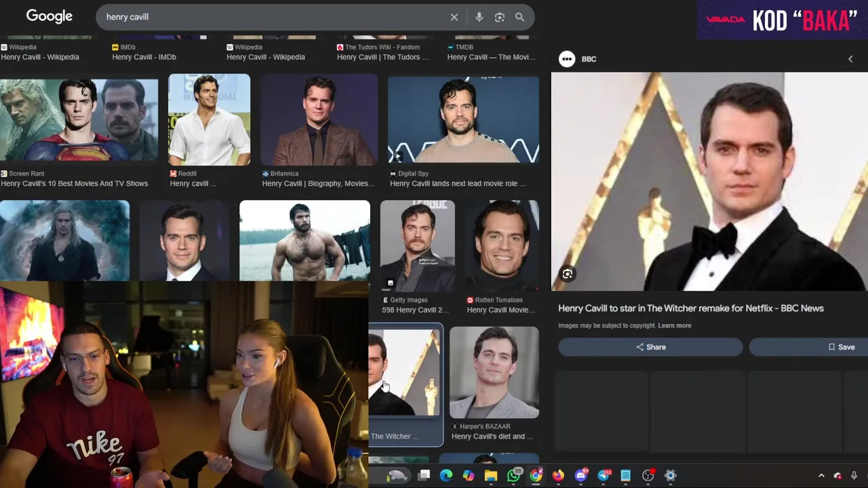Open the shirtless Cavill beach thumbnail
The width and height of the screenshot is (868, 488).
pos(304,241)
